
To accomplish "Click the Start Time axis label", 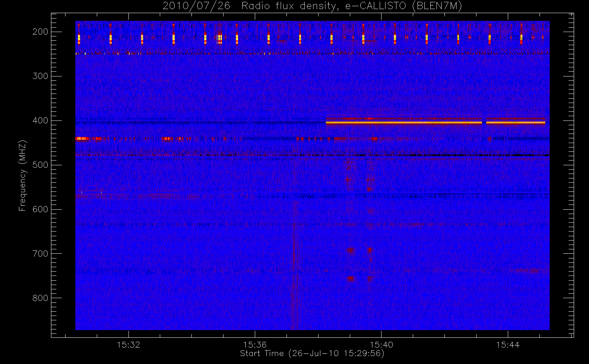I will tap(312, 353).
